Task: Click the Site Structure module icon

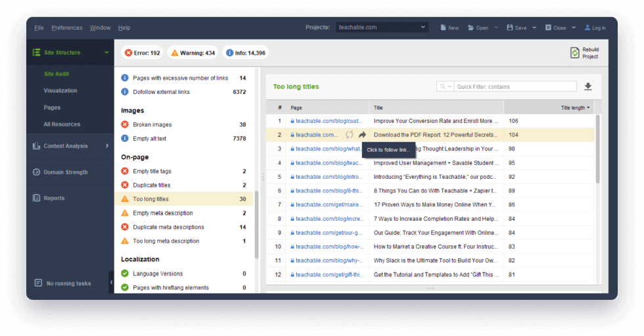Action: click(37, 52)
